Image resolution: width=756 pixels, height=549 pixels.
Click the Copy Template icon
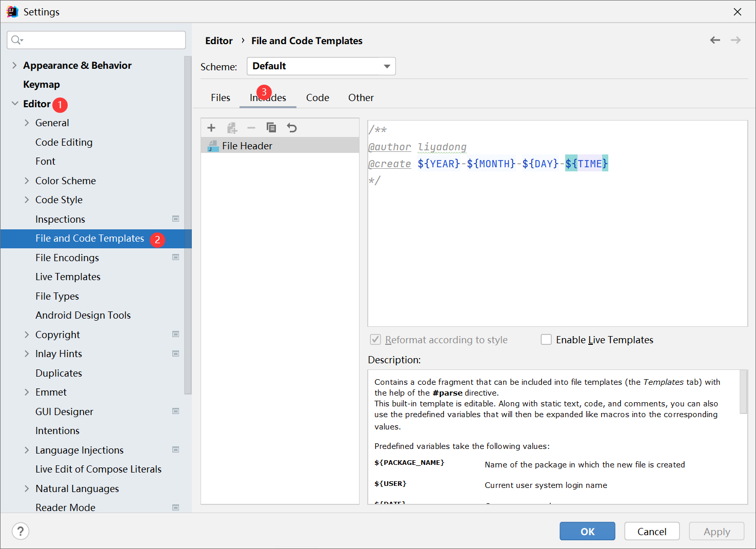point(271,127)
